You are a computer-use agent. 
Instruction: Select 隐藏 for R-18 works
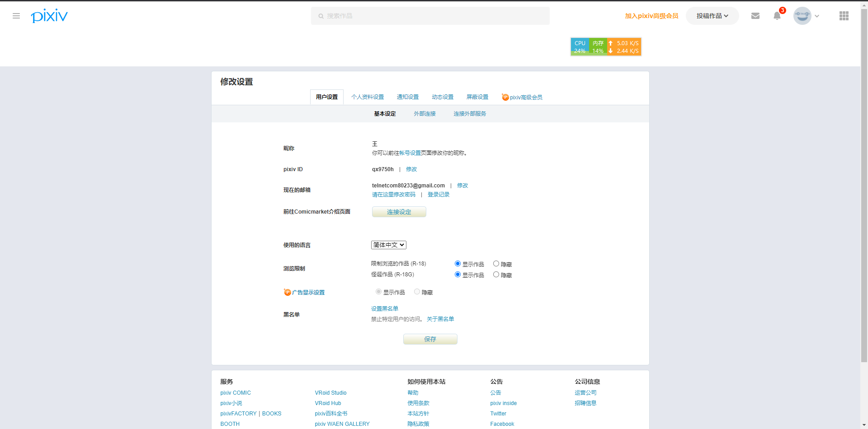pos(496,263)
